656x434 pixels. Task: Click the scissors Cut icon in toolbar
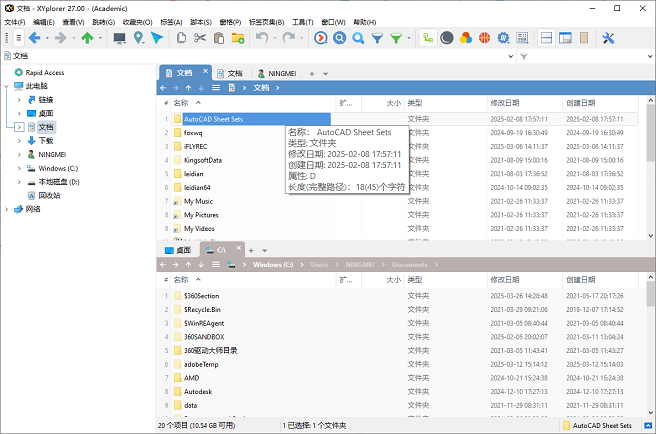coord(200,38)
